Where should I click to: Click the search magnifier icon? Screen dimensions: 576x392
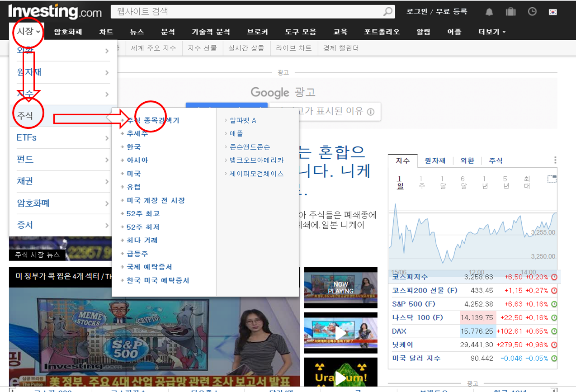(388, 12)
